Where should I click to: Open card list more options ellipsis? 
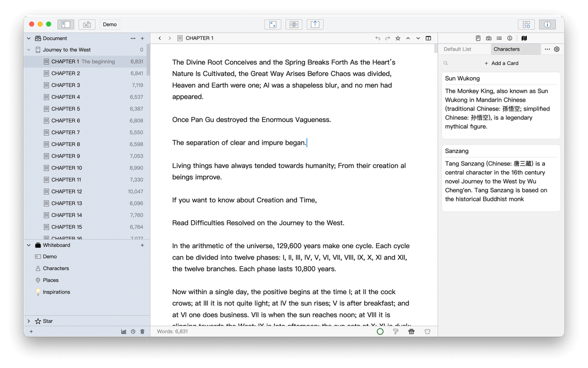tap(547, 49)
